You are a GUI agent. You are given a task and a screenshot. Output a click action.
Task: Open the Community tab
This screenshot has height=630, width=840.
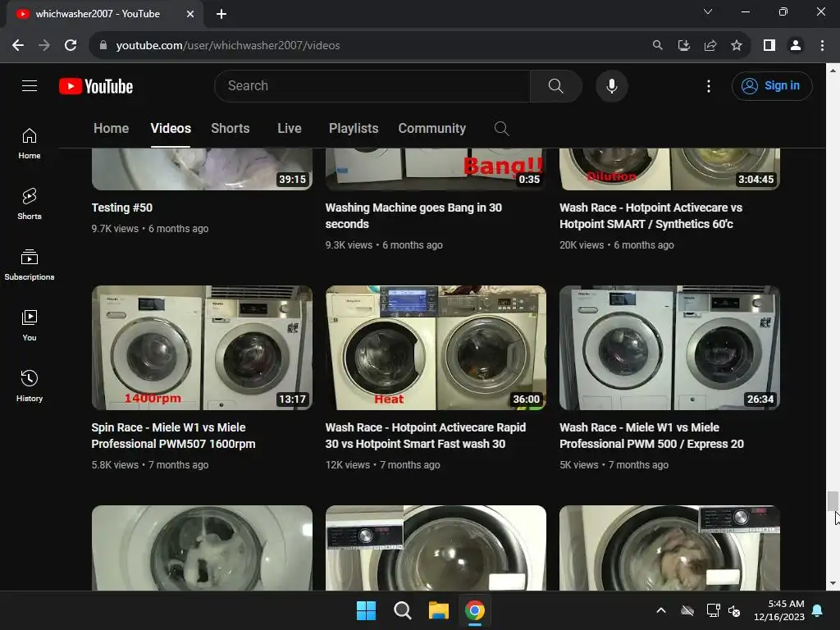[x=431, y=129]
